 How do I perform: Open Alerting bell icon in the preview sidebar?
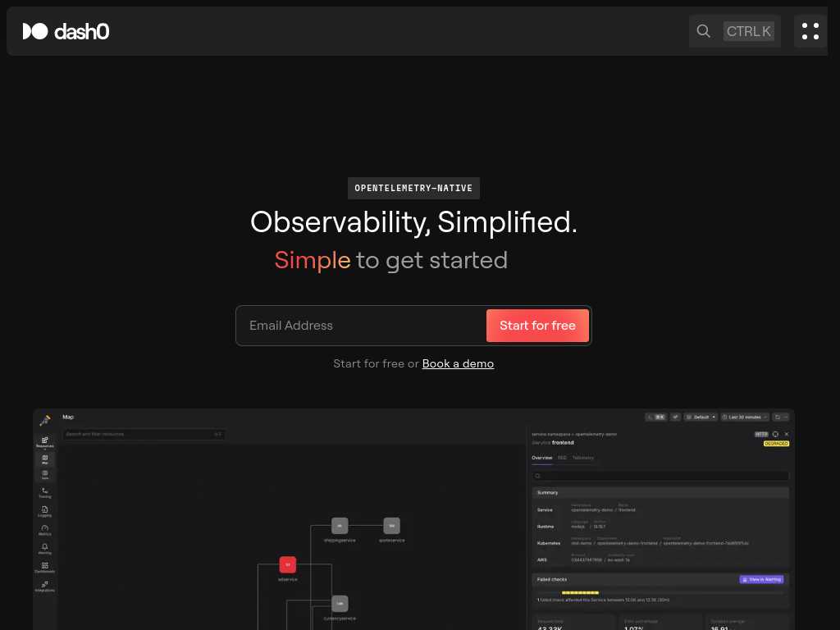[x=45, y=549]
